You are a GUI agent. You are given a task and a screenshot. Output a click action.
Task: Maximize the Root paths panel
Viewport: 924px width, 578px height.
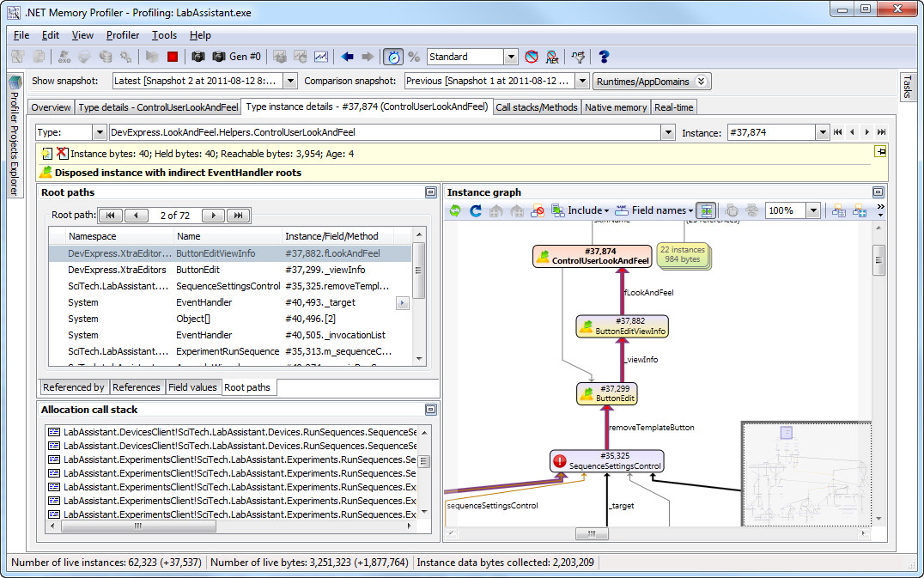coord(431,192)
